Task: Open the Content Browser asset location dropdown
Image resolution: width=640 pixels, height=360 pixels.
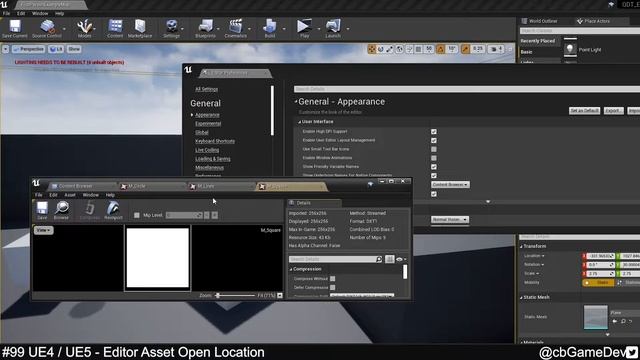Action: tap(450, 184)
